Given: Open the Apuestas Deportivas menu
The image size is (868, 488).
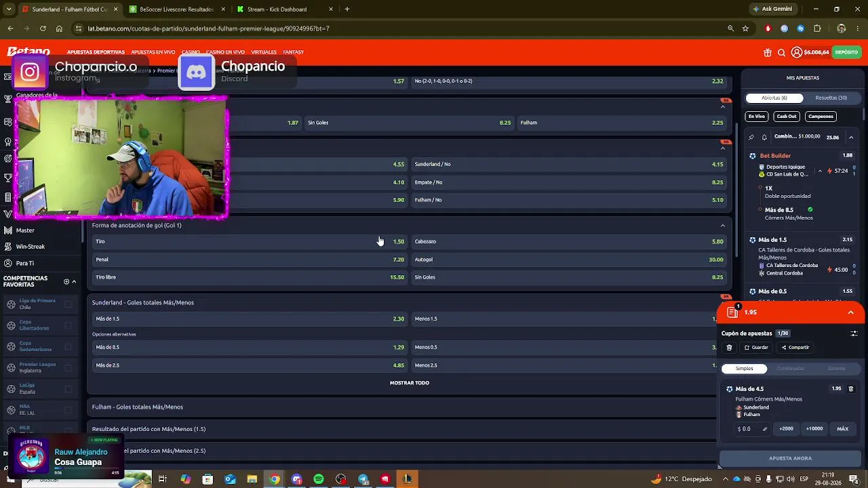Looking at the screenshot, I should pos(96,52).
